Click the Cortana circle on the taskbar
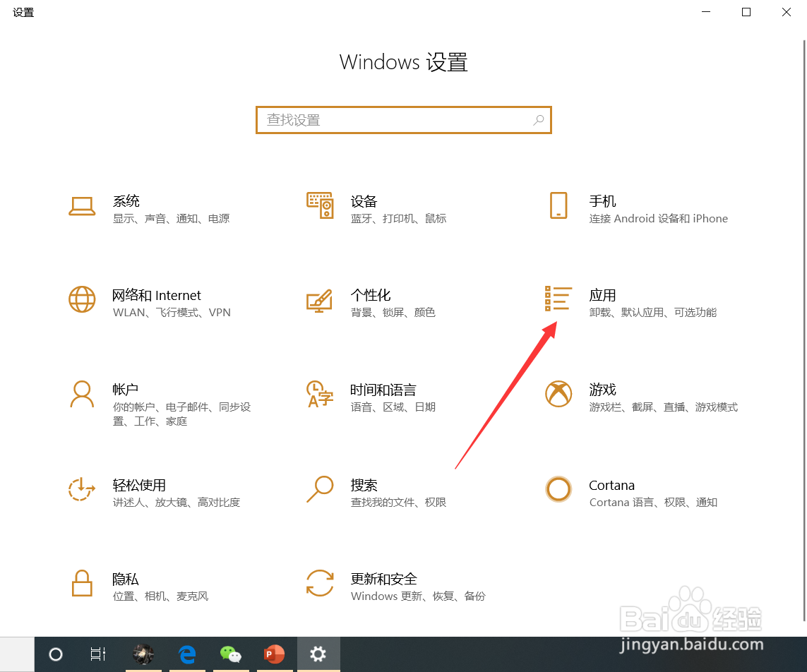The height and width of the screenshot is (672, 807). point(56,654)
